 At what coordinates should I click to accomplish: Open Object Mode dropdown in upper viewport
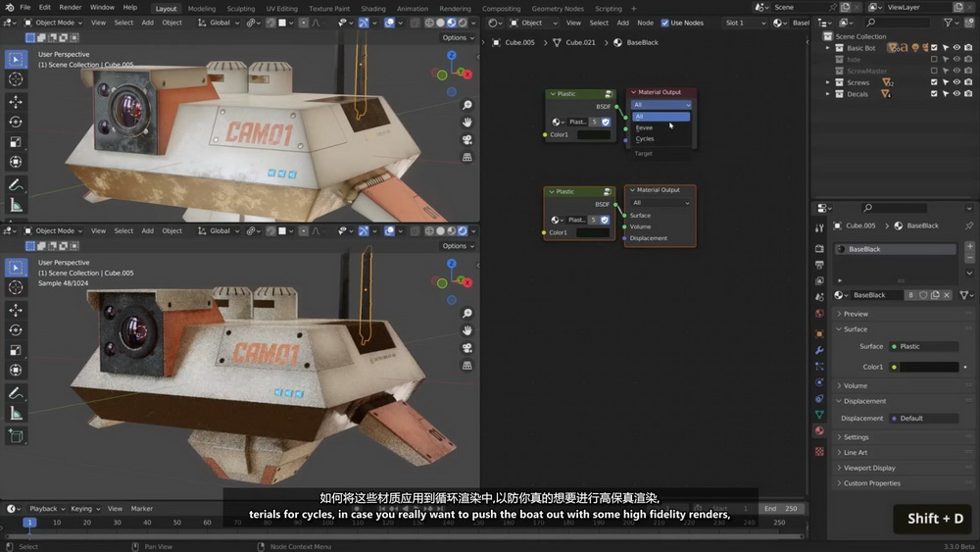(53, 23)
